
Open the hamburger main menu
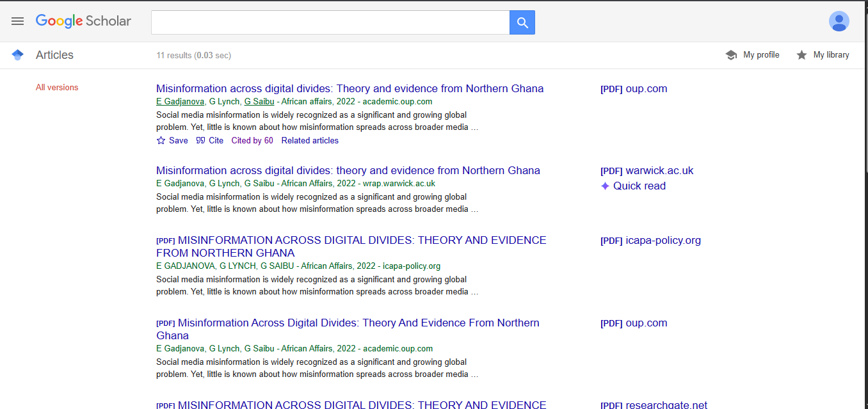(x=18, y=21)
